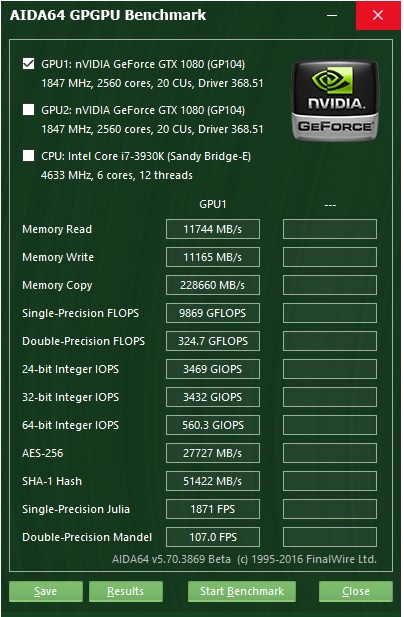This screenshot has height=617, width=404.
Task: Click the 64-bit Integer IOPS label
Action: 70,425
